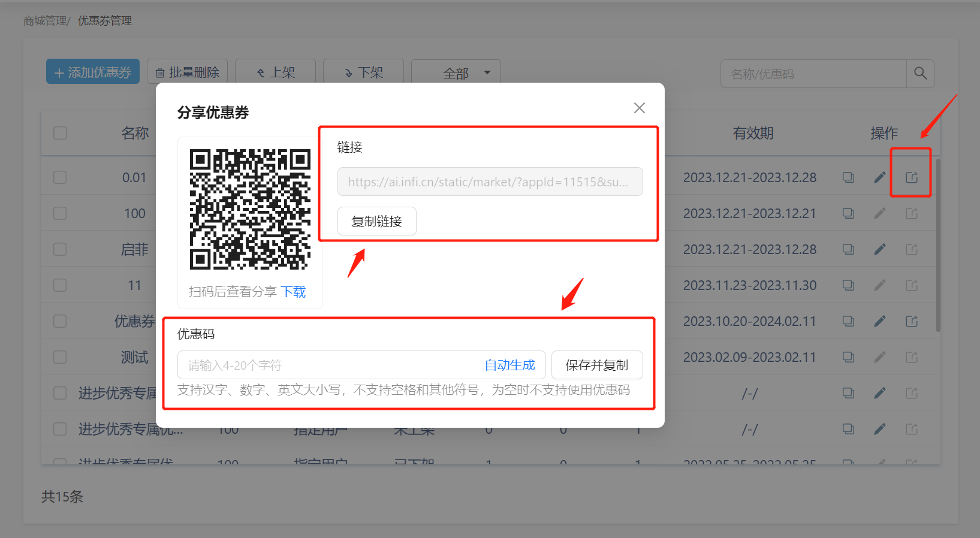Click the copy icon in the 2023.12.21-2023.12.21 row
Screen dimensions: 980x538
pos(848,213)
